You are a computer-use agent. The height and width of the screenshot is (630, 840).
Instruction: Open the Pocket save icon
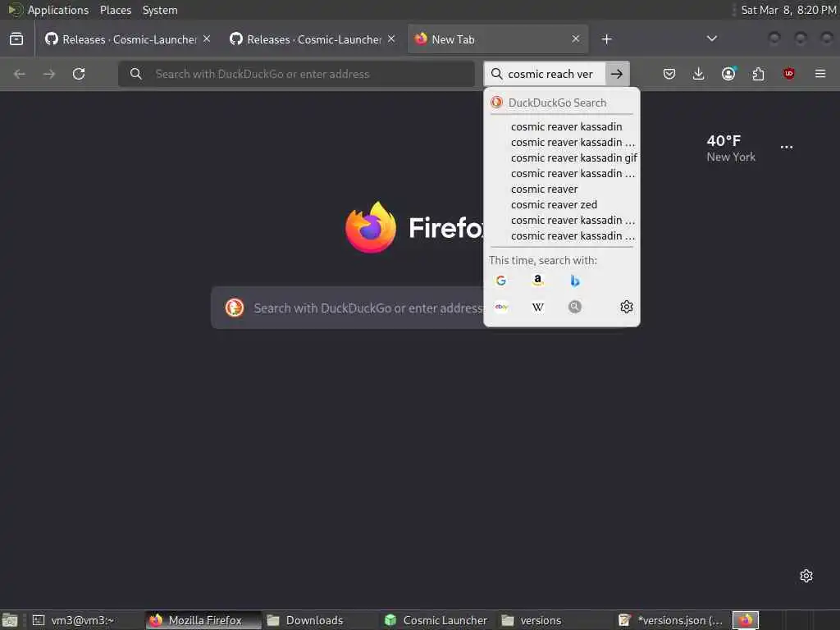[669, 74]
